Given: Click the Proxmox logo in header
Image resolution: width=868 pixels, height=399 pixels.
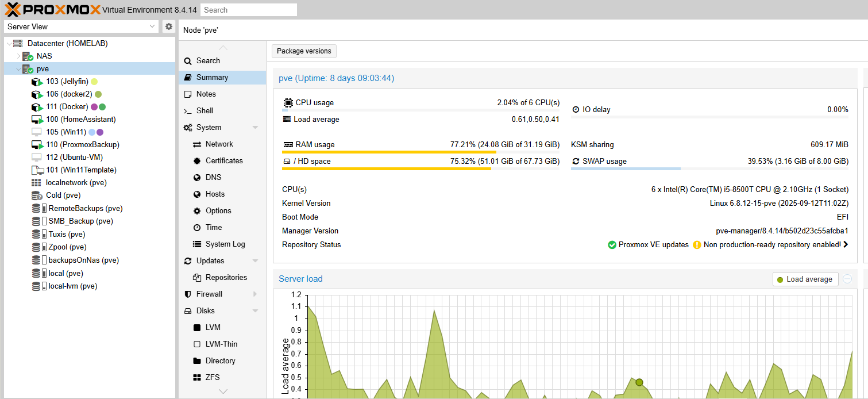Looking at the screenshot, I should (52, 9).
